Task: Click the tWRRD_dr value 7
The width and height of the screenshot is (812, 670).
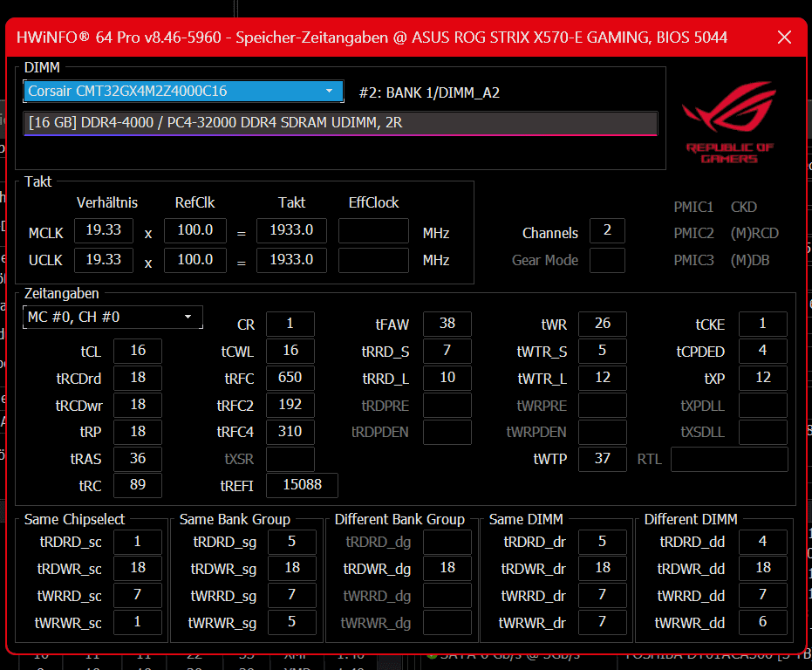Action: [603, 595]
